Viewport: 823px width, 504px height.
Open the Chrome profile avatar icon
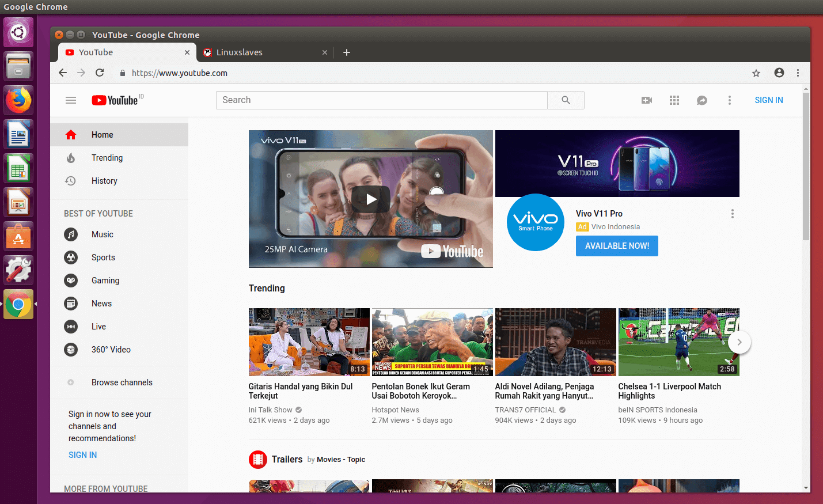click(779, 73)
